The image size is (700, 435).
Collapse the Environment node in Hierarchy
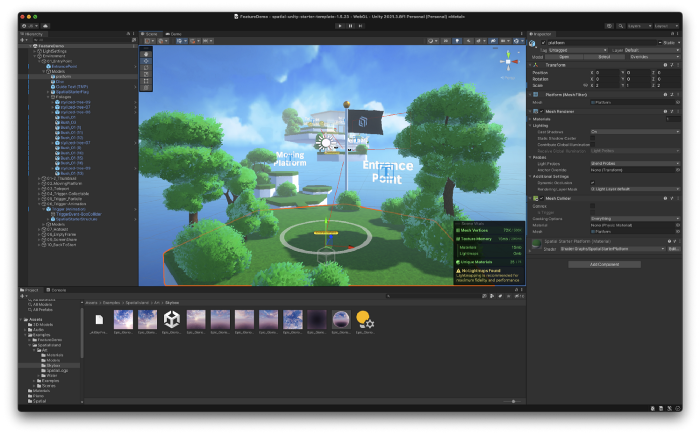pos(35,56)
